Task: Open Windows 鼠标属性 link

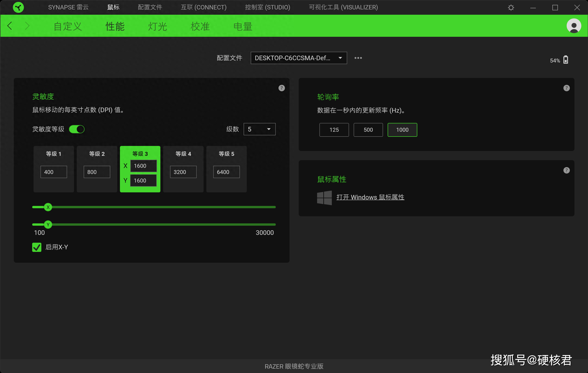Action: tap(370, 197)
